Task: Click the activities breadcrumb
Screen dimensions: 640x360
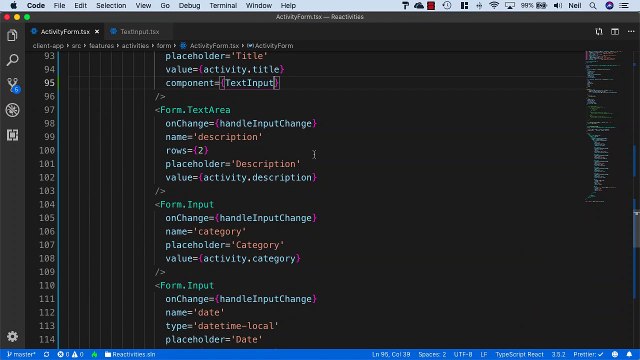Action: click(135, 46)
